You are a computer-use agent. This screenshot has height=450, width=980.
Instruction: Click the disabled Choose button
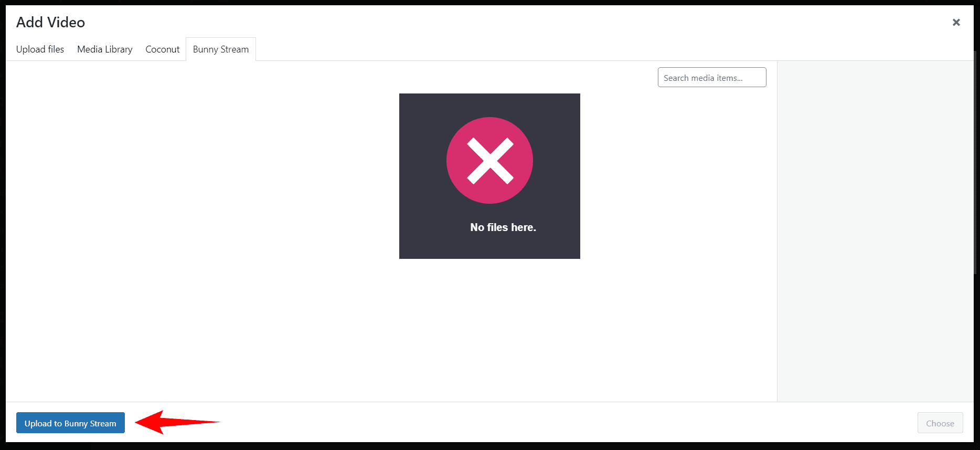(940, 423)
